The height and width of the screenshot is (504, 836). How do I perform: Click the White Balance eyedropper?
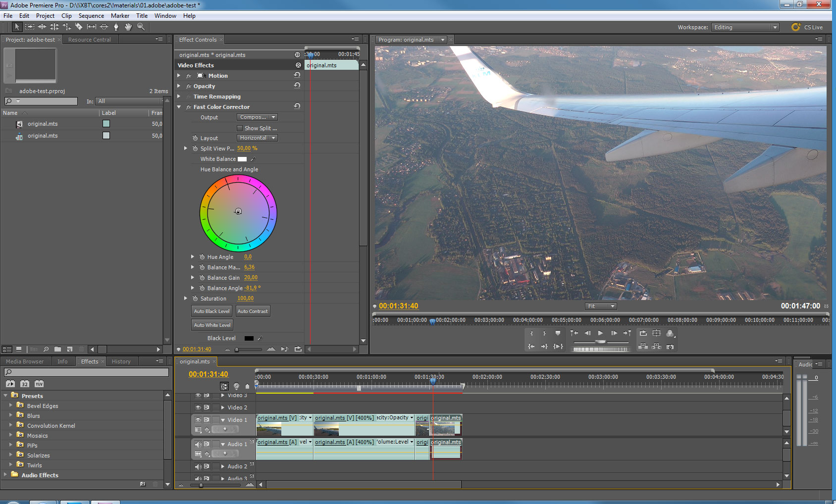pyautogui.click(x=253, y=159)
